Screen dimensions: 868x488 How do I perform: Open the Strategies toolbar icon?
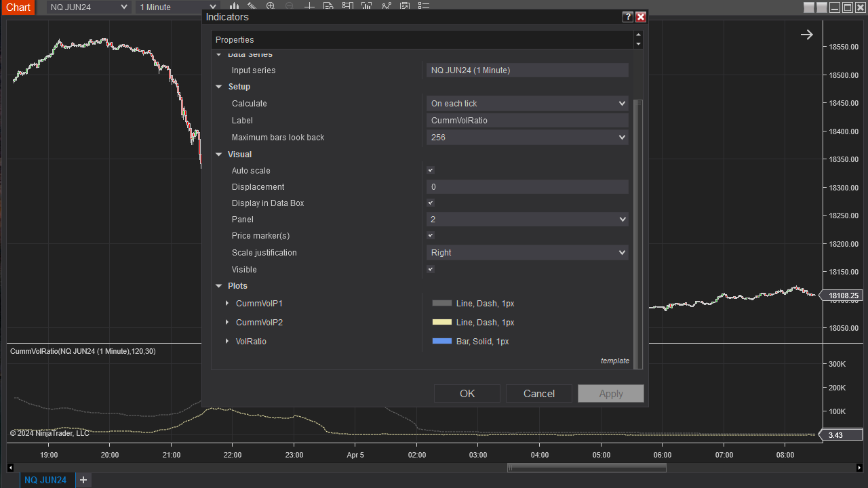(x=405, y=6)
